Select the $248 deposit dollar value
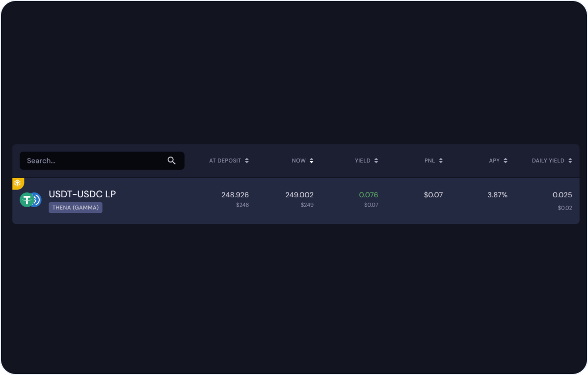 click(242, 205)
